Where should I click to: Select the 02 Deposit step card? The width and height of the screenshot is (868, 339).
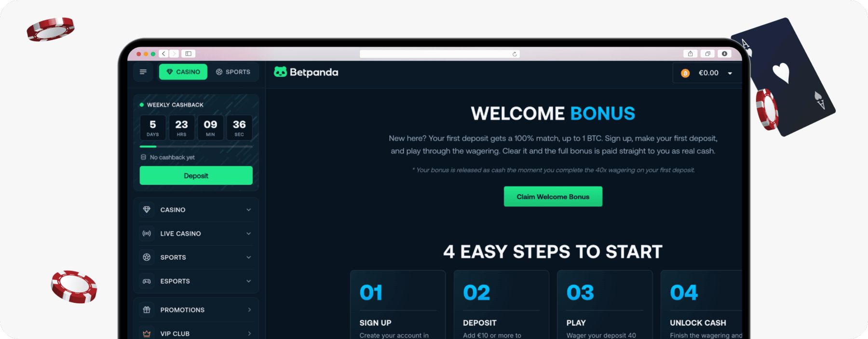501,305
